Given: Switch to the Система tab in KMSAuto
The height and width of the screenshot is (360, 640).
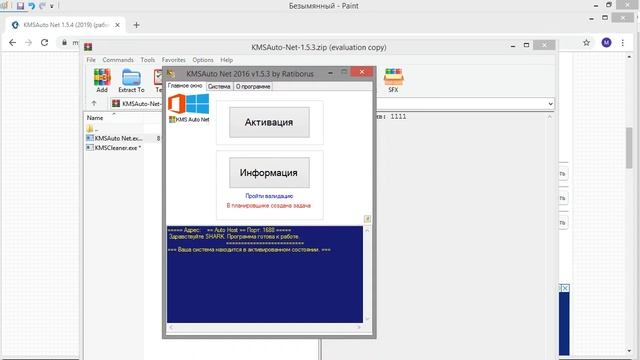Looking at the screenshot, I should [x=219, y=87].
